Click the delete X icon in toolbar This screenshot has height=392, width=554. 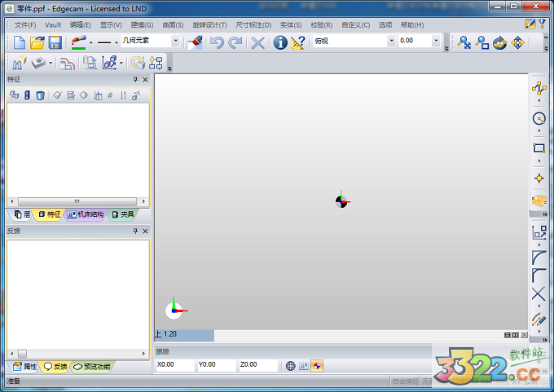pos(257,43)
